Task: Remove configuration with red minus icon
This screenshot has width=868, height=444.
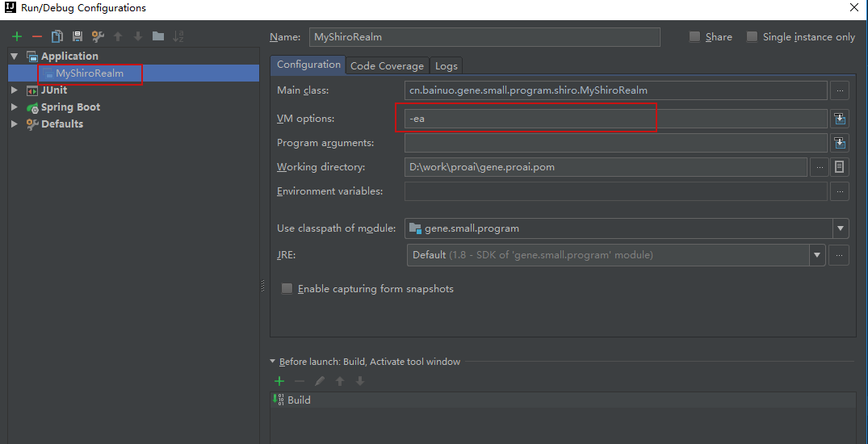Action: tap(37, 36)
